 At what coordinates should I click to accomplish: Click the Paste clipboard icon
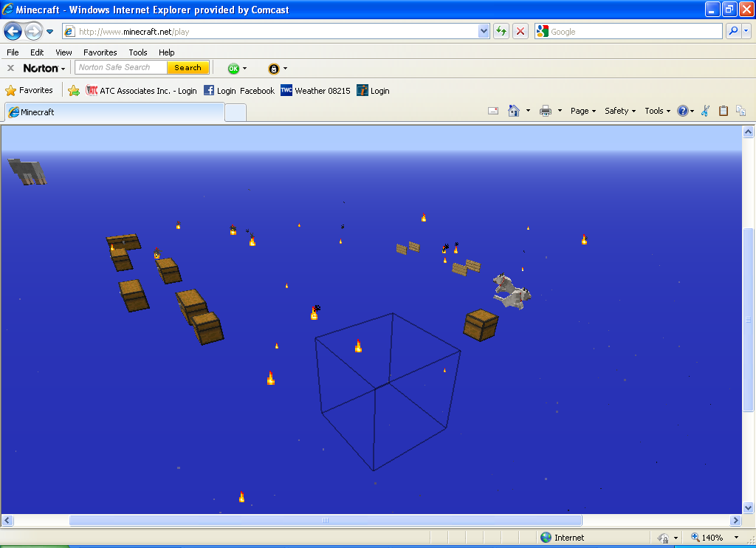pyautogui.click(x=724, y=111)
